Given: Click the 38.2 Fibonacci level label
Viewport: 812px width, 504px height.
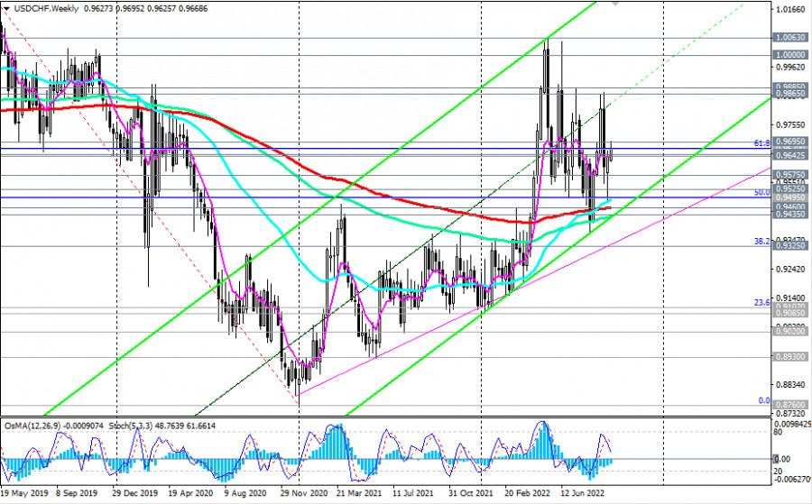Looking at the screenshot, I should (761, 242).
